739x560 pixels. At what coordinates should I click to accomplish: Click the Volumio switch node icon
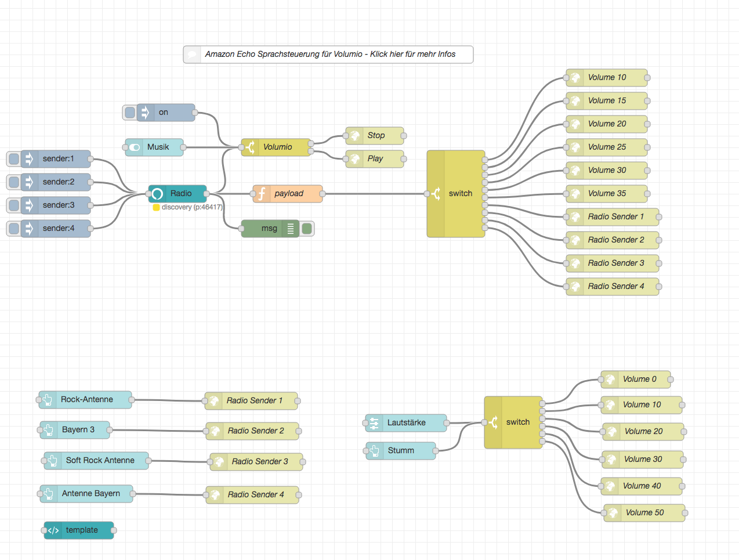click(x=250, y=147)
